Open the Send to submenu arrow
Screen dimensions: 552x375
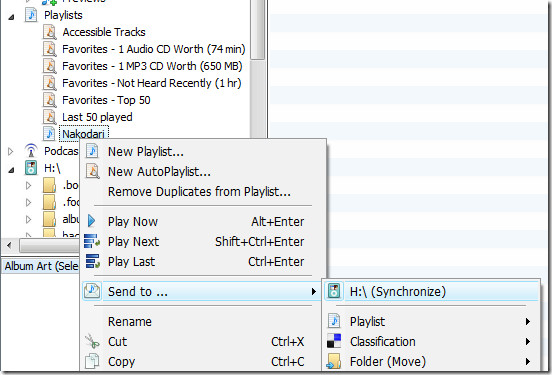(313, 291)
